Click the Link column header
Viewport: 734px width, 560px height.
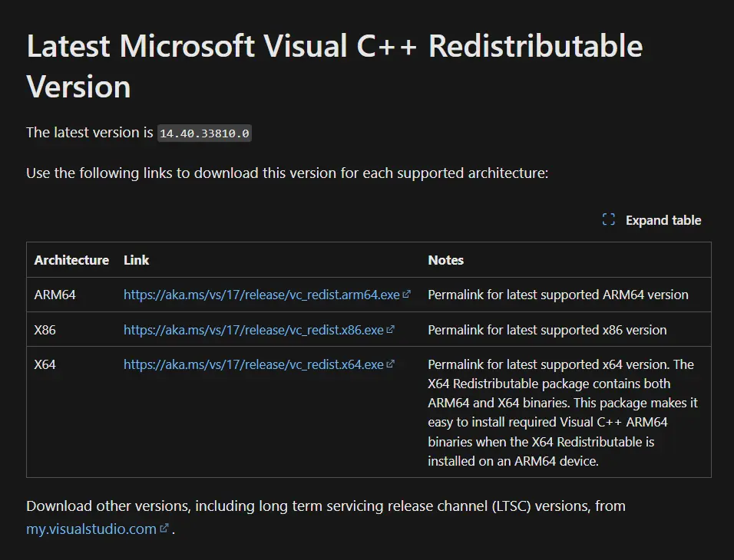[x=136, y=260]
